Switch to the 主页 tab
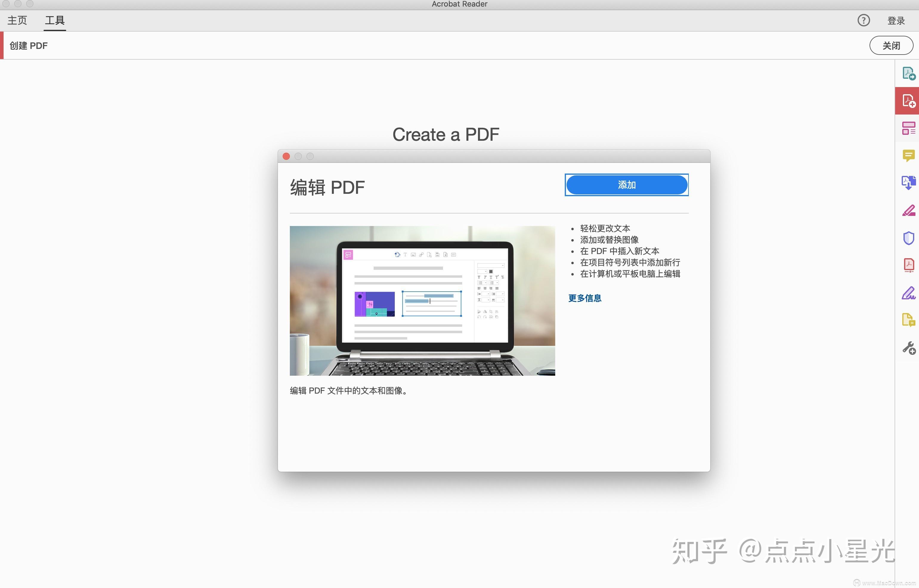 click(x=17, y=20)
